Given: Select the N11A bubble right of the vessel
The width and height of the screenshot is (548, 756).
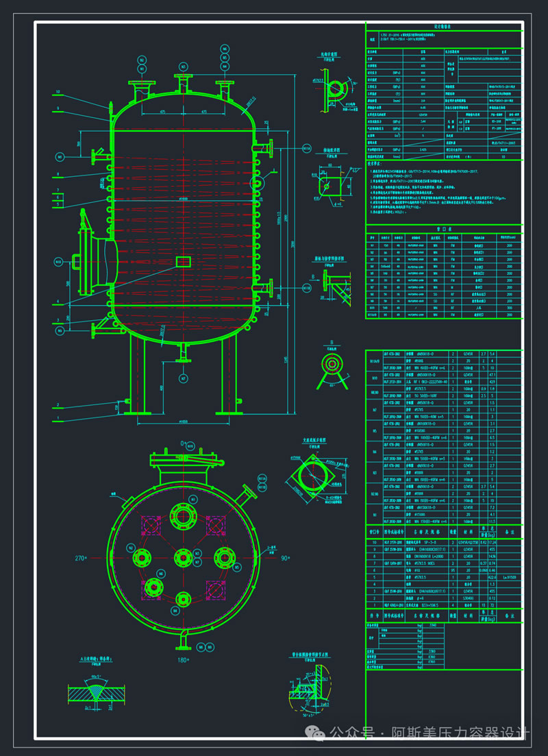Looking at the screenshot, I should (308, 147).
